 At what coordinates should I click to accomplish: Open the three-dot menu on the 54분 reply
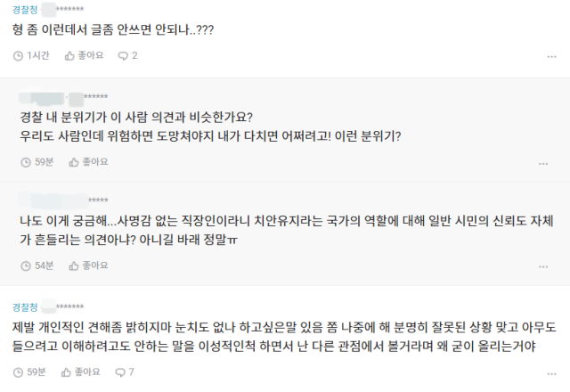(543, 267)
